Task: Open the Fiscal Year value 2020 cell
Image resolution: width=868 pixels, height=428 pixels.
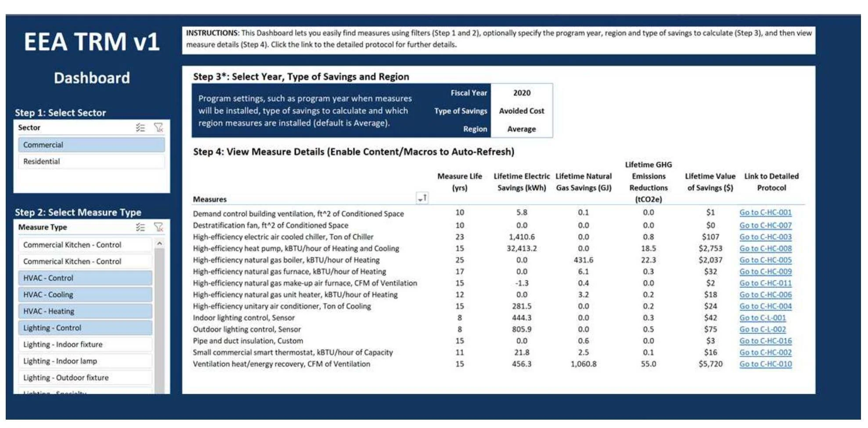Action: coord(522,93)
